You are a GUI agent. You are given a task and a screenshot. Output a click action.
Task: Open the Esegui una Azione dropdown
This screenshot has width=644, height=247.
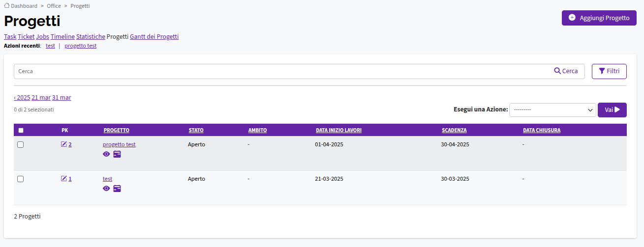552,110
